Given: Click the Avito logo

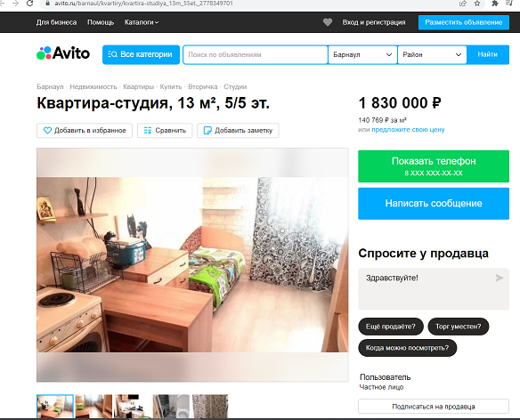Looking at the screenshot, I should click(x=63, y=53).
